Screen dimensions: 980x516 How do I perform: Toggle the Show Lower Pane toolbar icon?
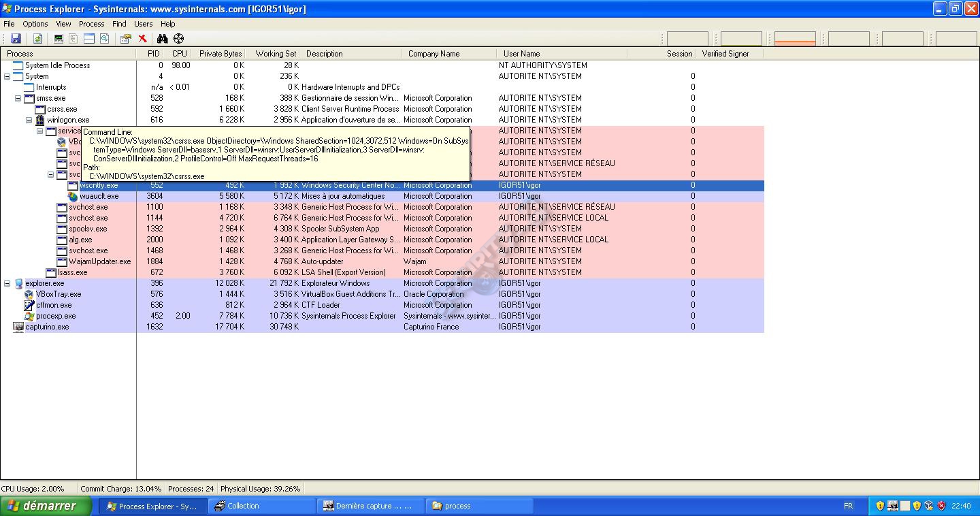[89, 39]
